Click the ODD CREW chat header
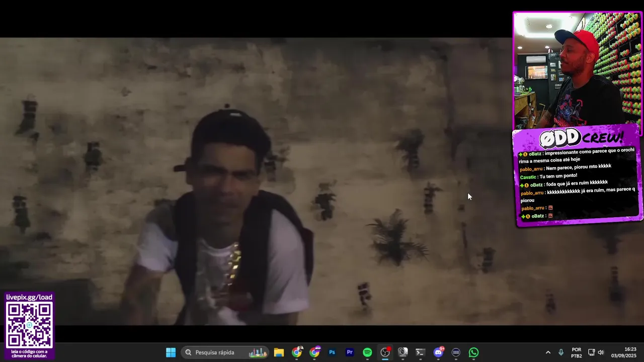Viewport: 644px width, 362px height. click(x=581, y=137)
